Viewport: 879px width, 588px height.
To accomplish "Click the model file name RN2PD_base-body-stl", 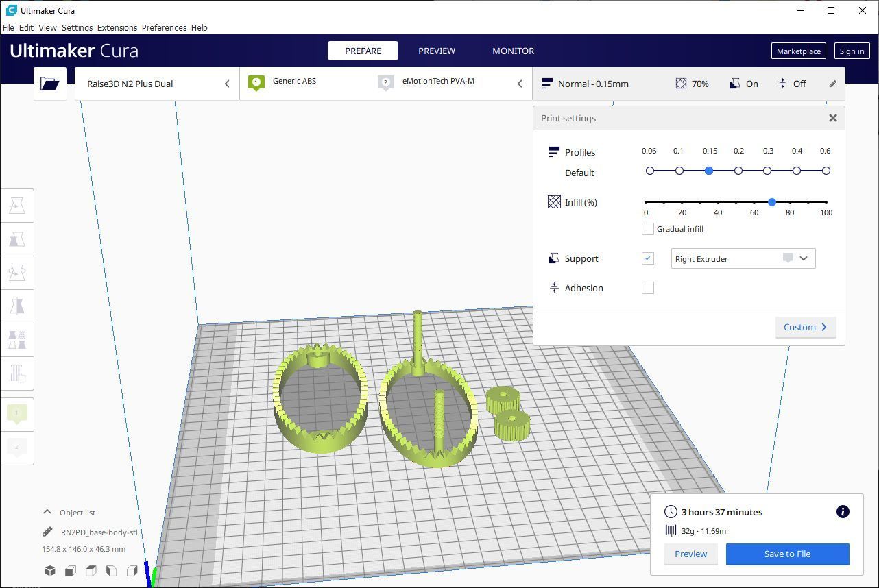I will tap(99, 532).
